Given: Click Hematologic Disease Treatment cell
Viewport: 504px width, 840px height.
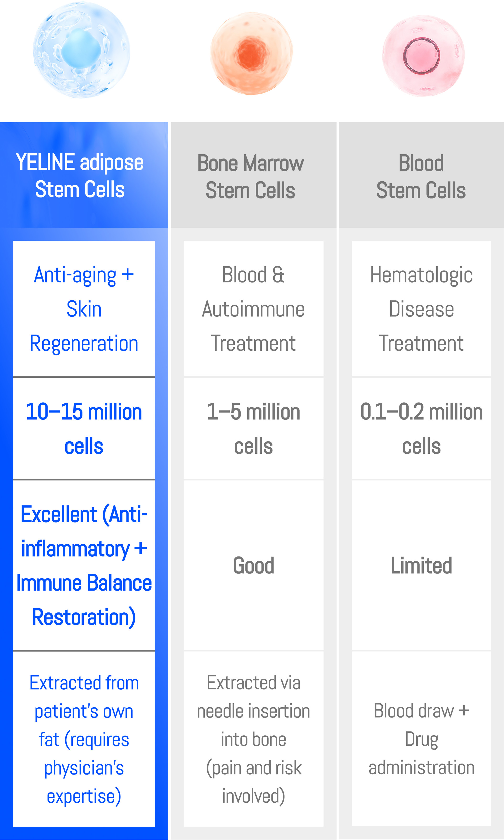Looking at the screenshot, I should (x=421, y=309).
